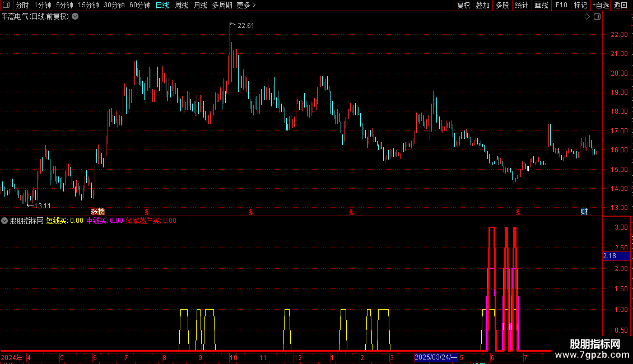The width and height of the screenshot is (633, 364).
Task: Add stock via +自选 button
Action: pyautogui.click(x=601, y=5)
